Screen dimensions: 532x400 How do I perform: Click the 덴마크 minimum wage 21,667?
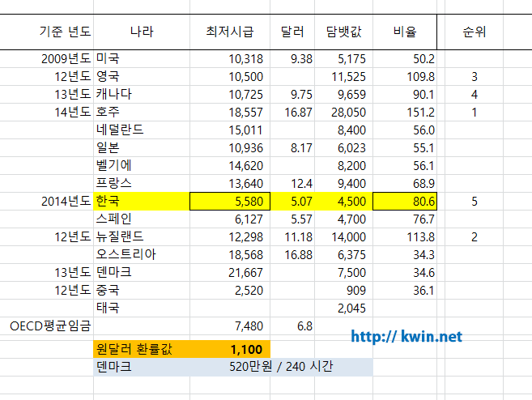(230, 272)
